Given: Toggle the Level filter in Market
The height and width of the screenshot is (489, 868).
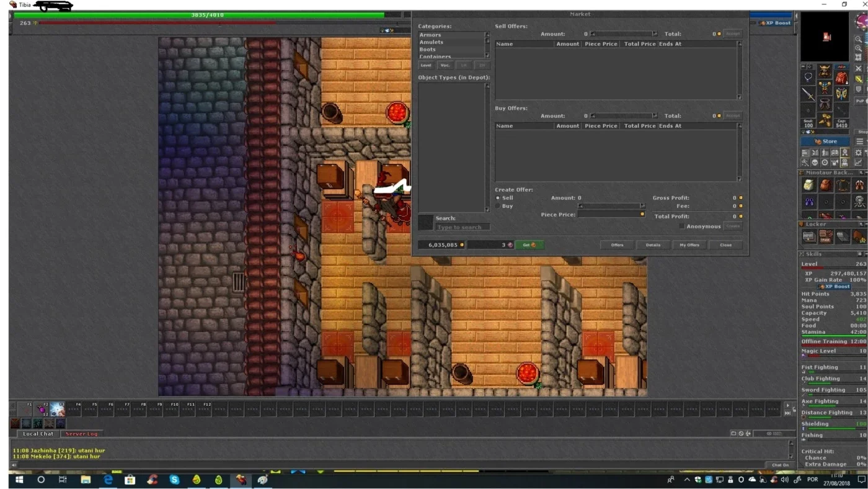Looking at the screenshot, I should tap(426, 65).
